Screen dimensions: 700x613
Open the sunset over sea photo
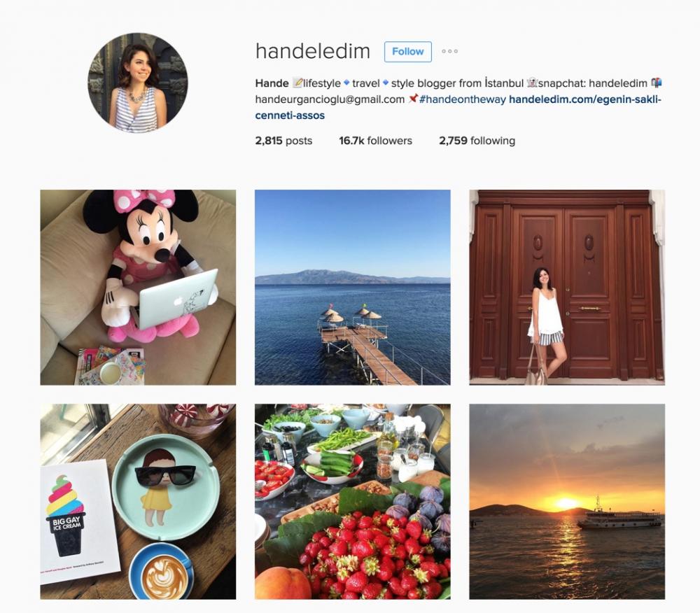pos(567,502)
